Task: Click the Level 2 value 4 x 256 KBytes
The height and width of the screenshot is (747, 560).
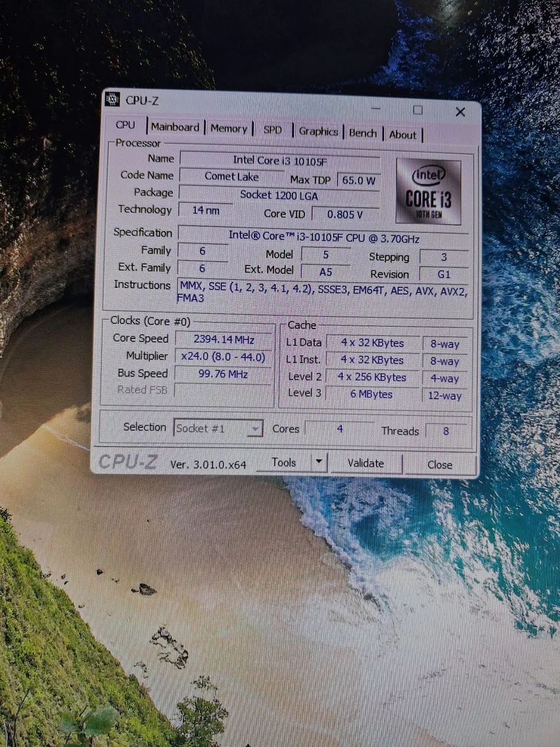Action: pyautogui.click(x=372, y=377)
